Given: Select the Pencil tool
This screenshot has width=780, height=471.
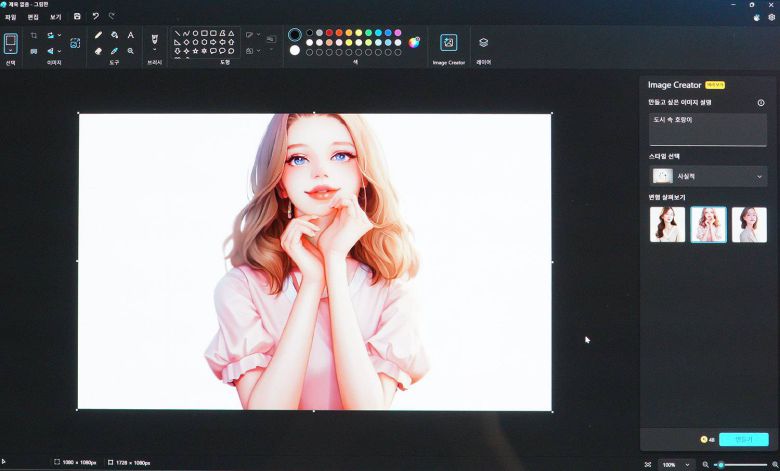Looking at the screenshot, I should [98, 35].
